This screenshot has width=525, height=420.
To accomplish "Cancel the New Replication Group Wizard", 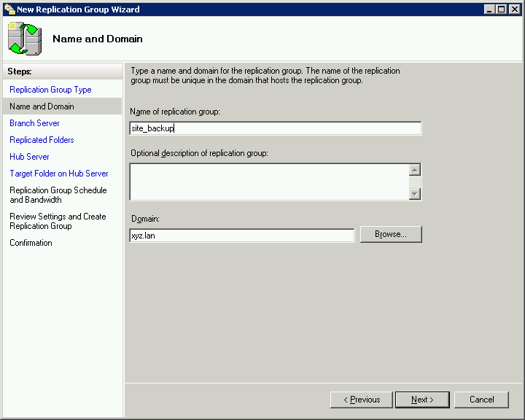I will [481, 400].
